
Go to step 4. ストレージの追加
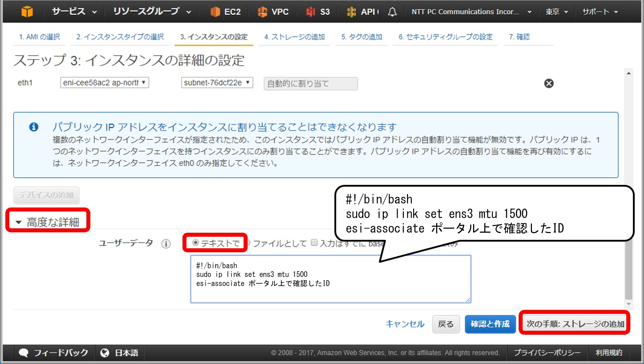294,37
